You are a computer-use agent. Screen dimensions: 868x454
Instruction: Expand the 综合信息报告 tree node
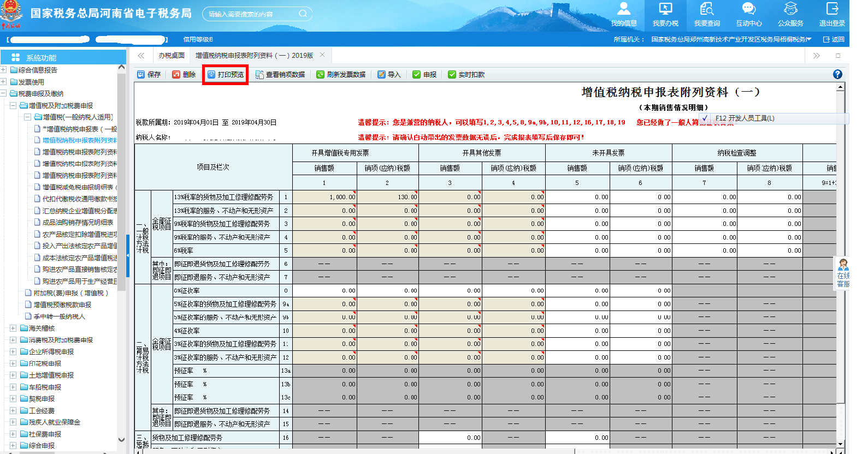pos(4,70)
